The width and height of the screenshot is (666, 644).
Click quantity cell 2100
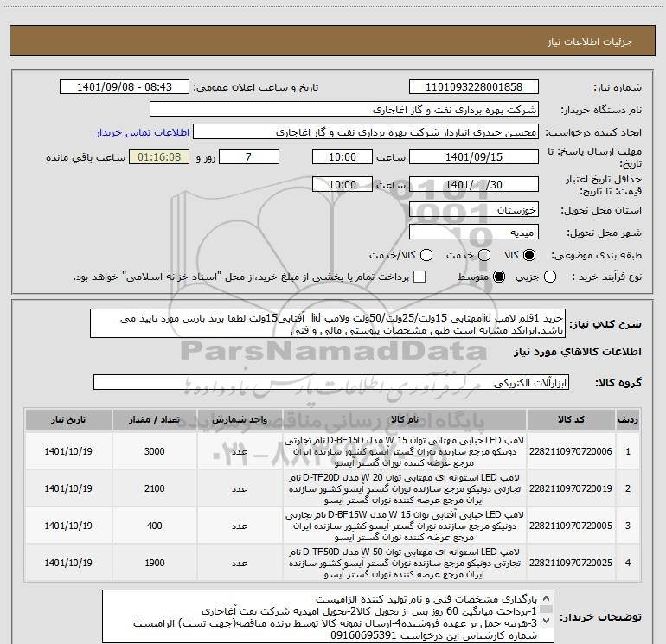pyautogui.click(x=154, y=488)
